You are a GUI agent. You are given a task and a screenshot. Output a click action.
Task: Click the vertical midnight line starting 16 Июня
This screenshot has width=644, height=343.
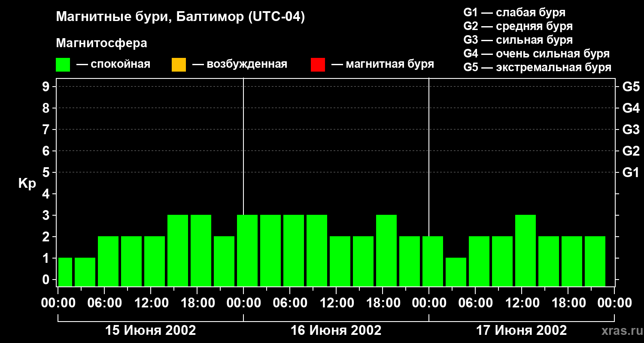click(x=243, y=146)
